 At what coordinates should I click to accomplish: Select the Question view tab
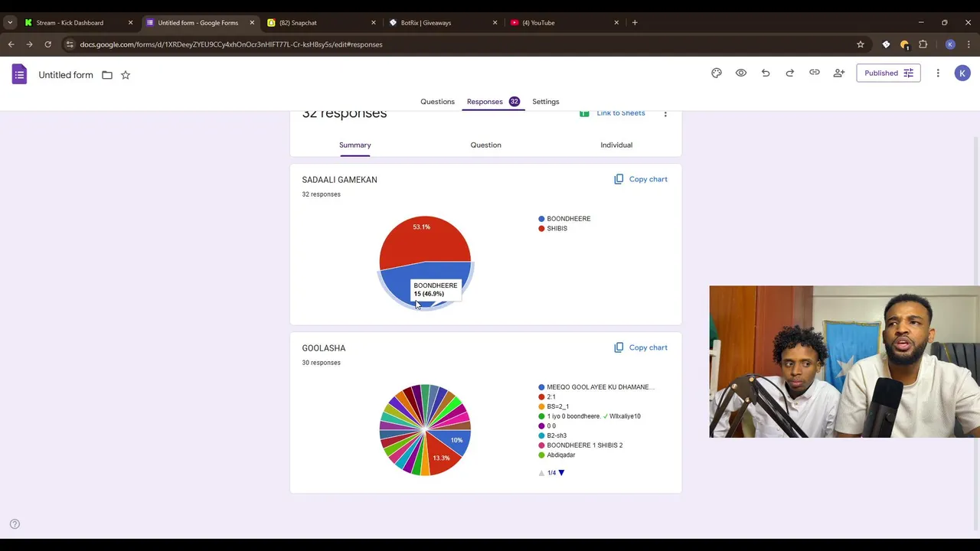tap(485, 145)
